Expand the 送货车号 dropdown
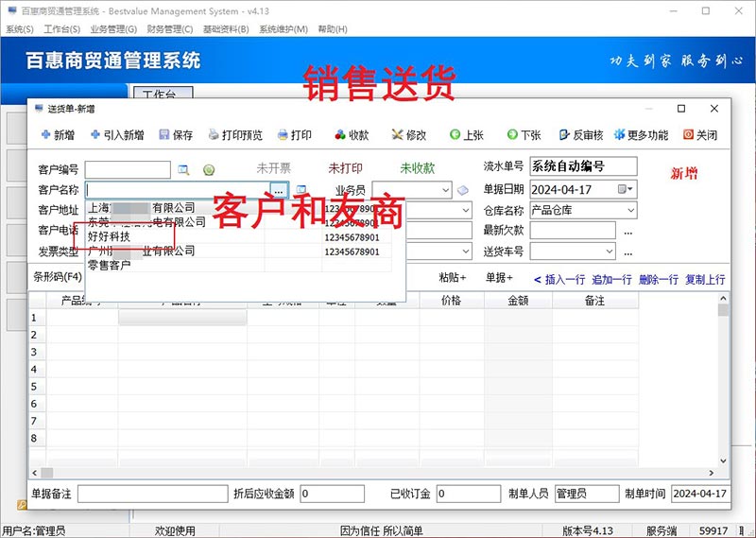This screenshot has width=756, height=538. pos(610,252)
